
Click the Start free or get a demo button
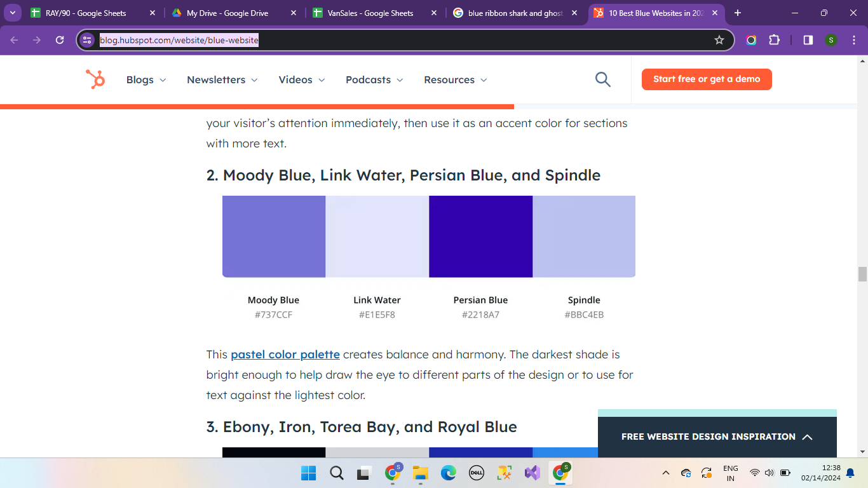click(x=706, y=79)
